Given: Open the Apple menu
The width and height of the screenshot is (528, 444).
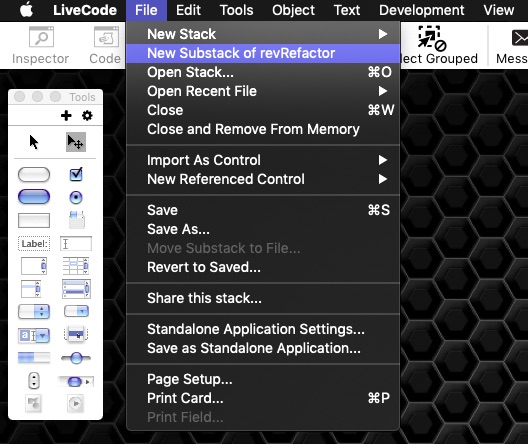Looking at the screenshot, I should 26,10.
